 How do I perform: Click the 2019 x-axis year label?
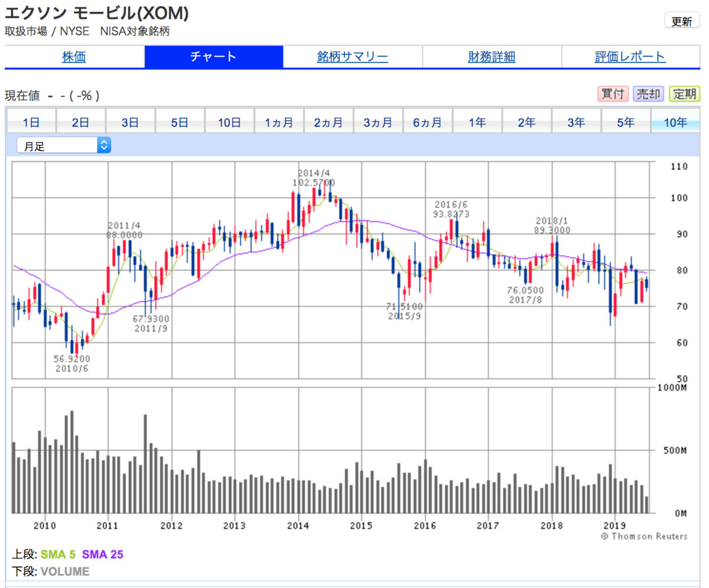pos(615,525)
